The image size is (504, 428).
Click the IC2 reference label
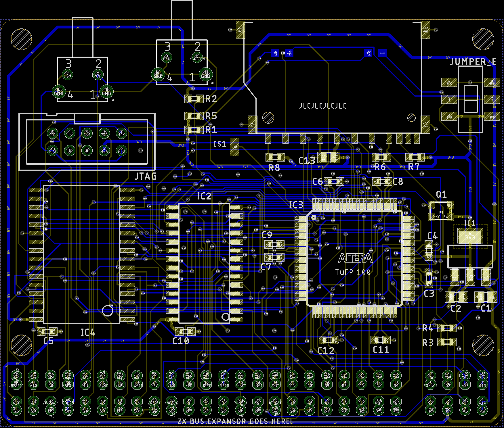[204, 196]
